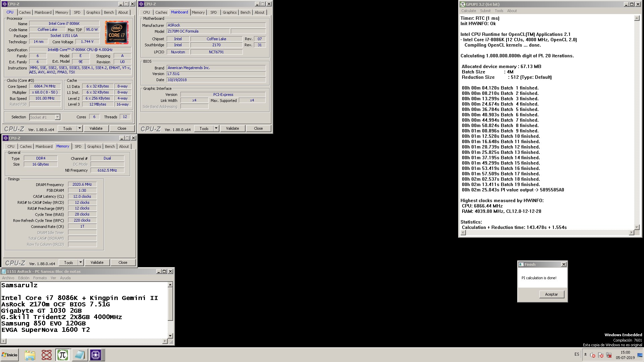Close the Finish dialog with its X

tap(564, 264)
